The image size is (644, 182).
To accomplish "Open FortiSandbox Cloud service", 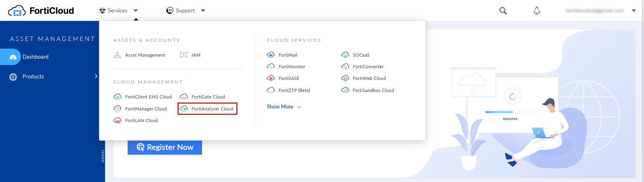I will 373,90.
